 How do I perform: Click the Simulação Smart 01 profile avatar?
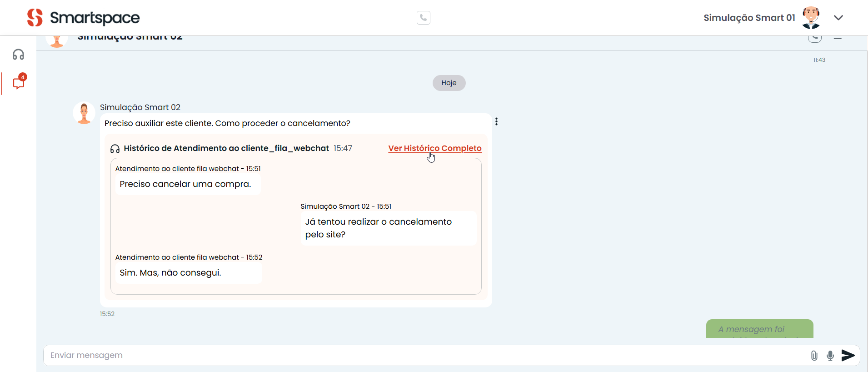tap(811, 18)
